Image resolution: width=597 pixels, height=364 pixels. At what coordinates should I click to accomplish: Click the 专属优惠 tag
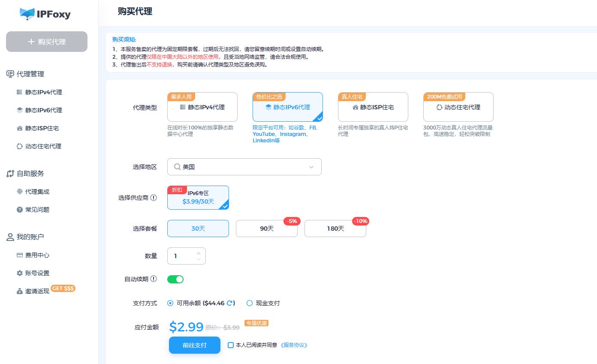[256, 323]
